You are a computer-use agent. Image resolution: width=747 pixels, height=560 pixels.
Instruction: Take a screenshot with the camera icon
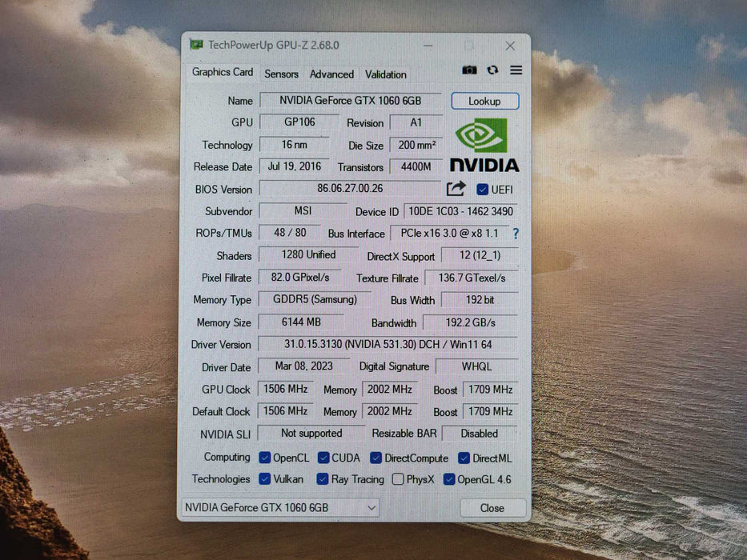coord(469,70)
